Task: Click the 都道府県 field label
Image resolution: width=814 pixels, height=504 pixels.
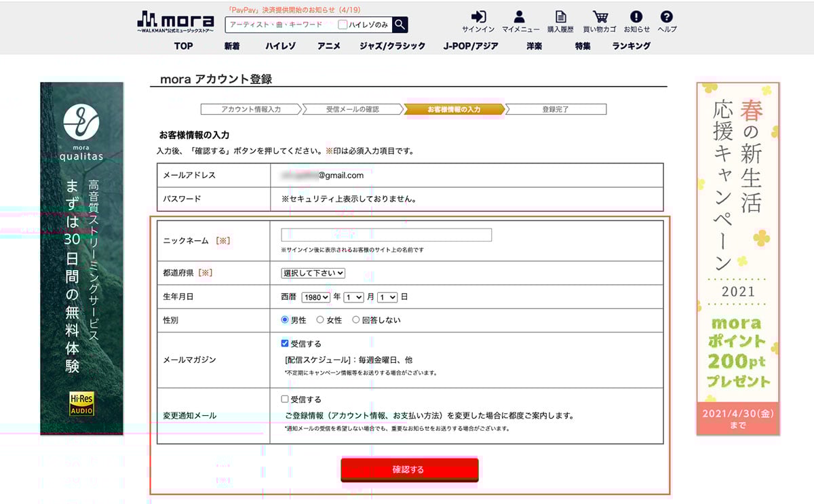Action: pyautogui.click(x=180, y=273)
